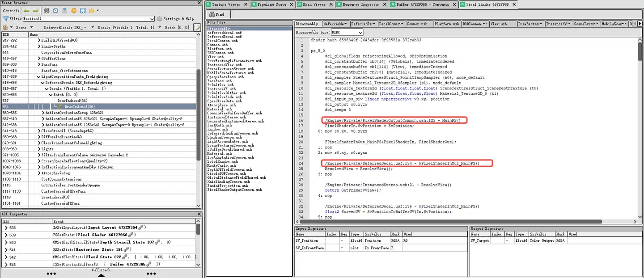The width and height of the screenshot is (644, 278).
Task: Go to previous event with green left arrow
Action: [27, 10]
